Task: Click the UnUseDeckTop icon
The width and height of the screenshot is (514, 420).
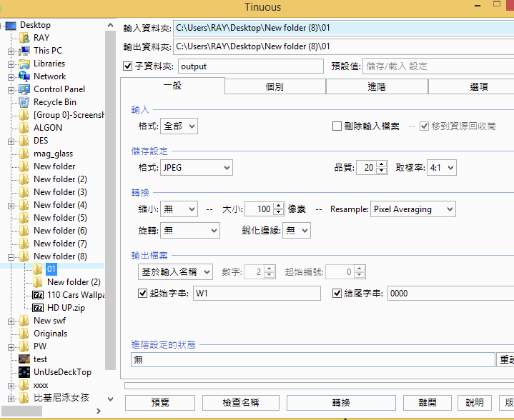Action: coord(24,372)
